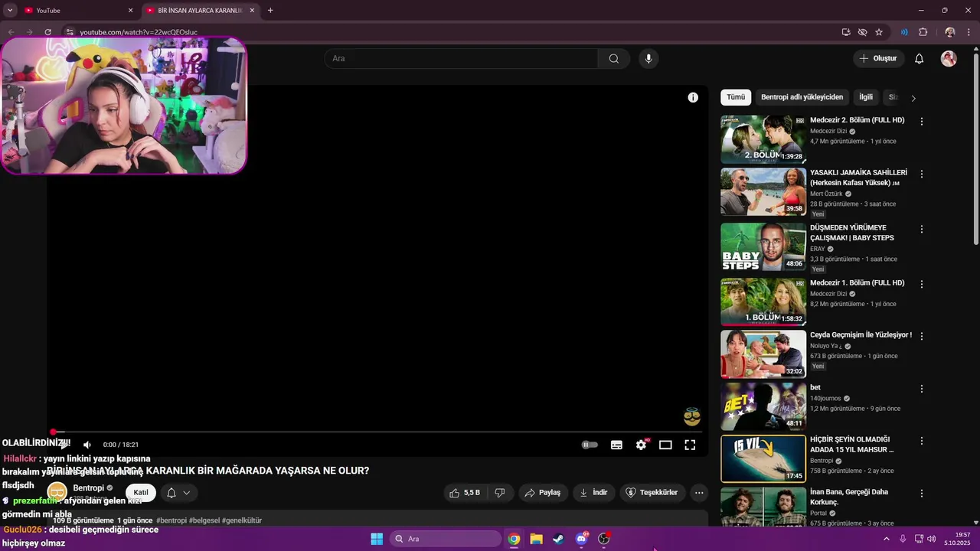Open options for Yasaklı Jamaika Sahilleri
Screen dimensions: 980x551
922,174
